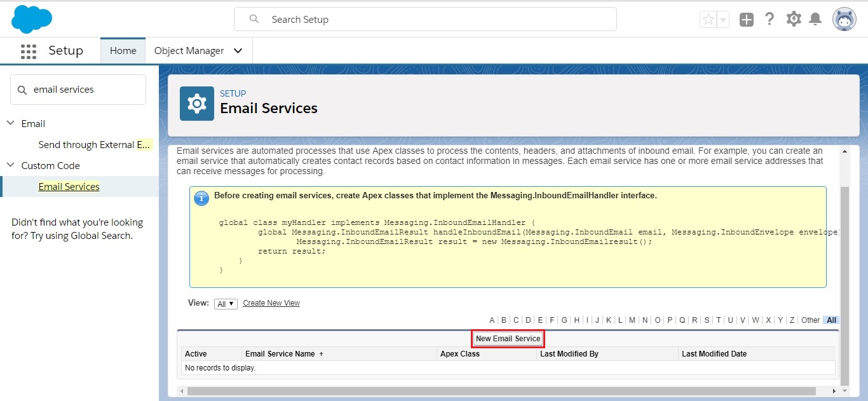Open the favorites list dropdown arrow
The width and height of the screenshot is (868, 401).
tap(723, 20)
